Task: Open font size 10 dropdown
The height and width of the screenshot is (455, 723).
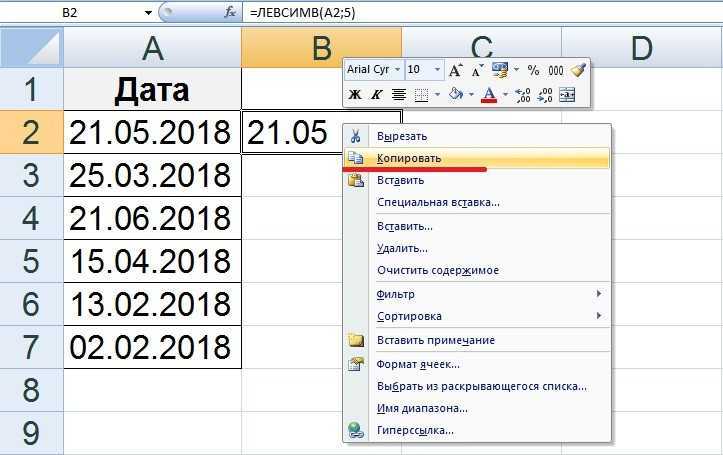Action: pyautogui.click(x=437, y=70)
